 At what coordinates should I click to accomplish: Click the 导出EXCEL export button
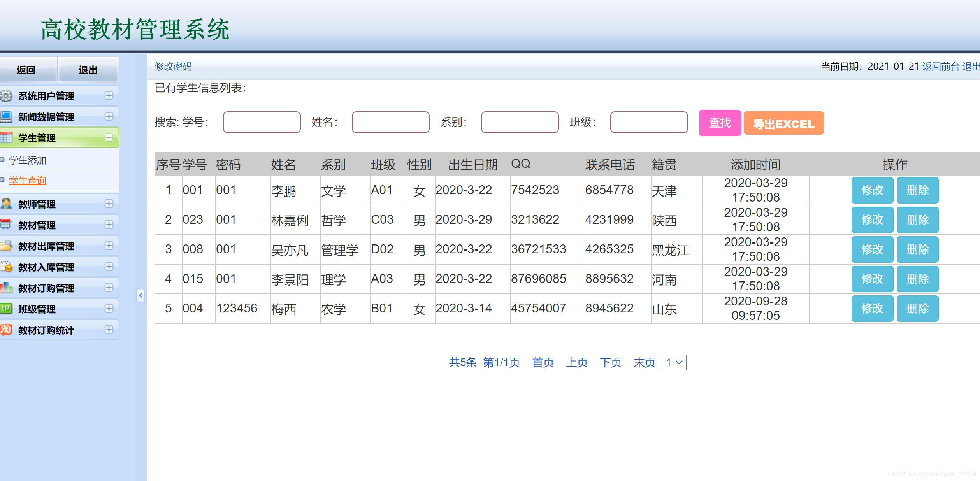tap(783, 123)
